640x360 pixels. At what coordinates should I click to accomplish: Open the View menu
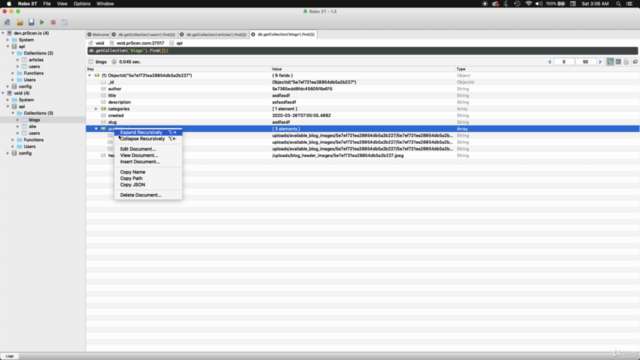coord(62,4)
